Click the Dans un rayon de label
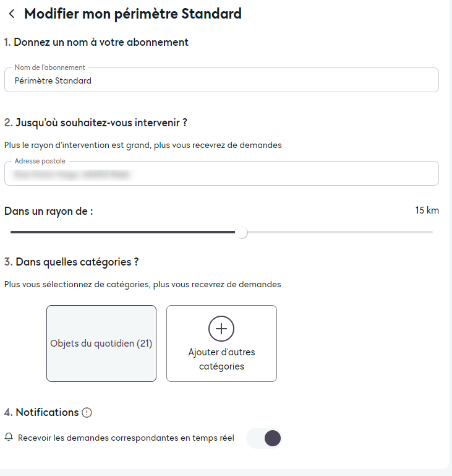 [x=49, y=211]
